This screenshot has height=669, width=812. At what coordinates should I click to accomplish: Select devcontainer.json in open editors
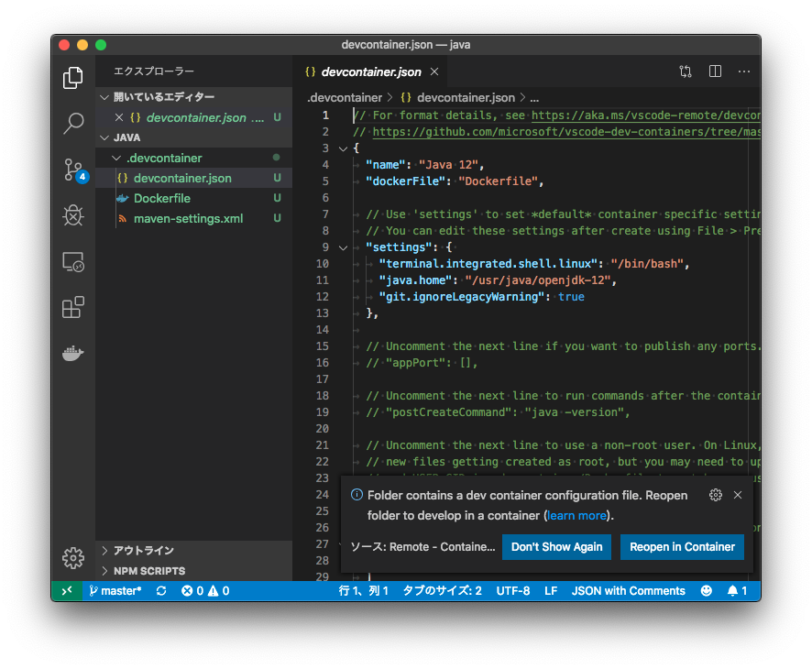(x=193, y=117)
